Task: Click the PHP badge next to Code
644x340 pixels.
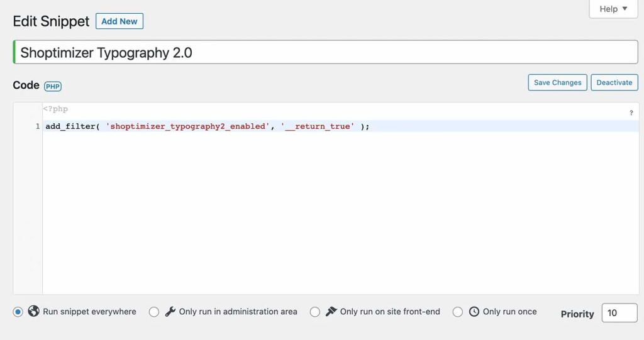Action: (x=53, y=87)
